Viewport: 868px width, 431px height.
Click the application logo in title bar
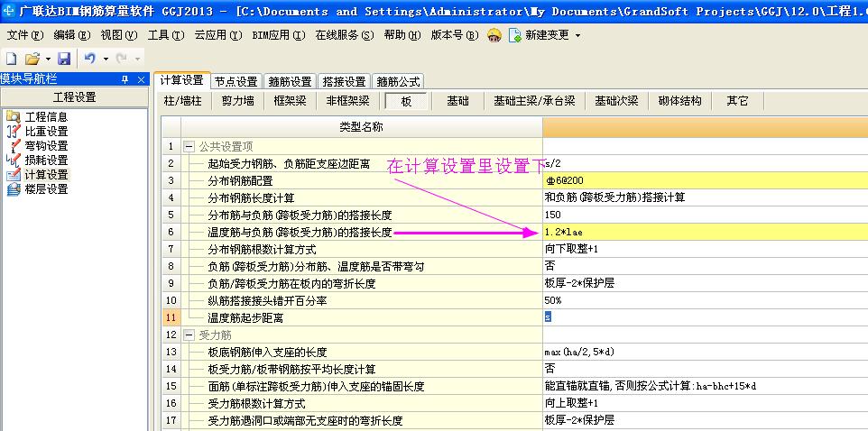pyautogui.click(x=9, y=11)
